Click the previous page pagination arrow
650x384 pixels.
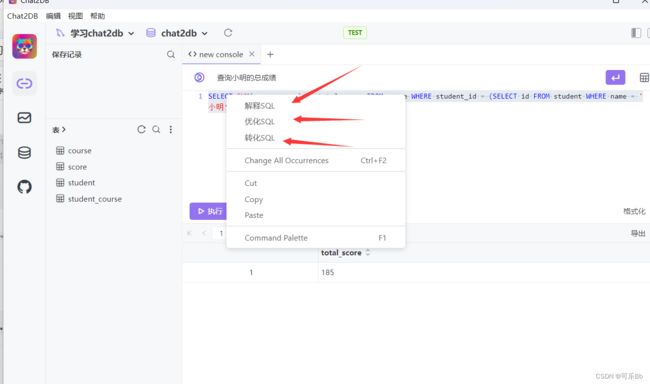(x=204, y=233)
